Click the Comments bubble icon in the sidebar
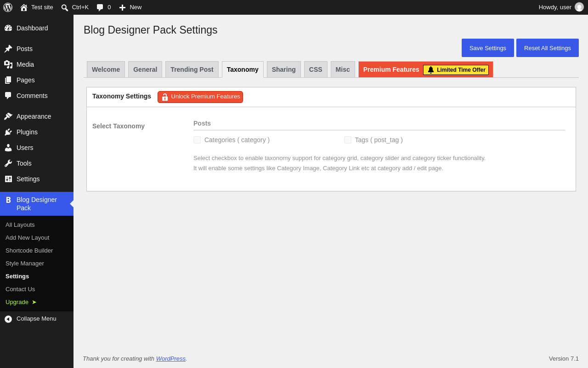The height and width of the screenshot is (368, 588). click(x=8, y=96)
